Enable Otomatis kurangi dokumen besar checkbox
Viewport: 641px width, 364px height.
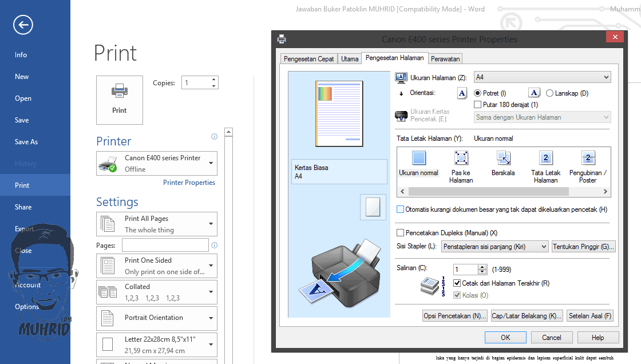[400, 209]
